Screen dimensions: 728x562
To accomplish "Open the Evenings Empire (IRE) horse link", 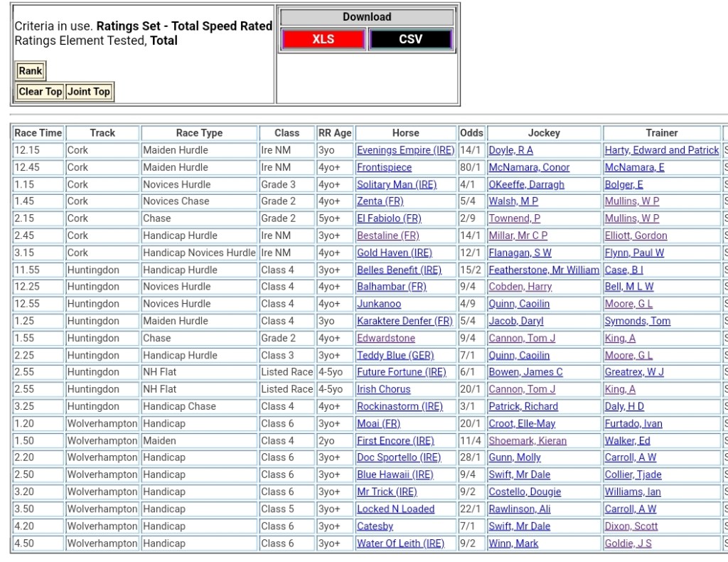I will pyautogui.click(x=405, y=150).
